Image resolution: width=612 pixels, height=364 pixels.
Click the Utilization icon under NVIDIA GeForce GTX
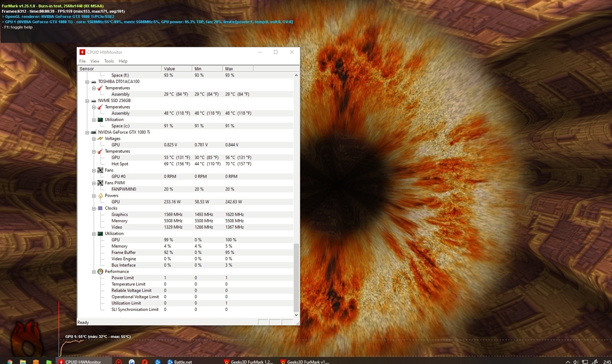pos(100,233)
